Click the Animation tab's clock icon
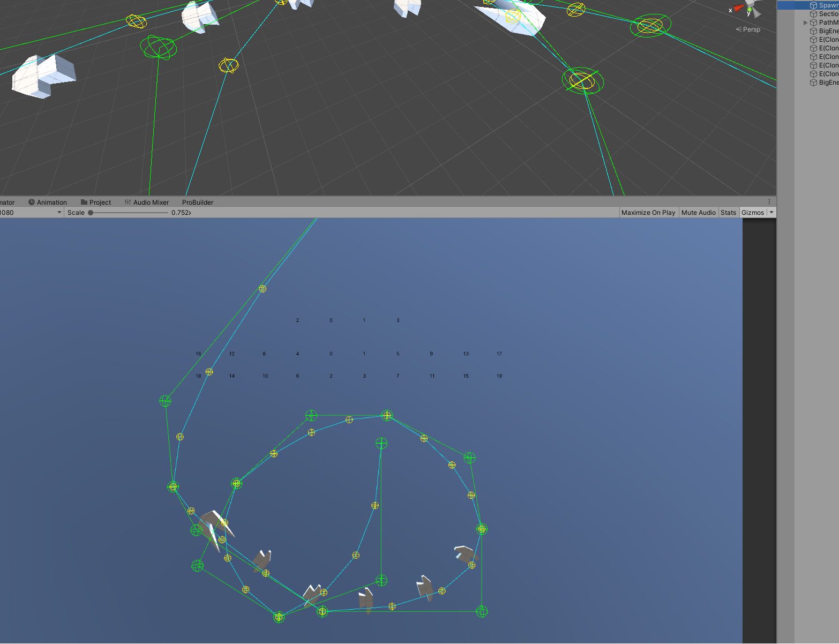Image resolution: width=839 pixels, height=644 pixels. pyautogui.click(x=32, y=202)
